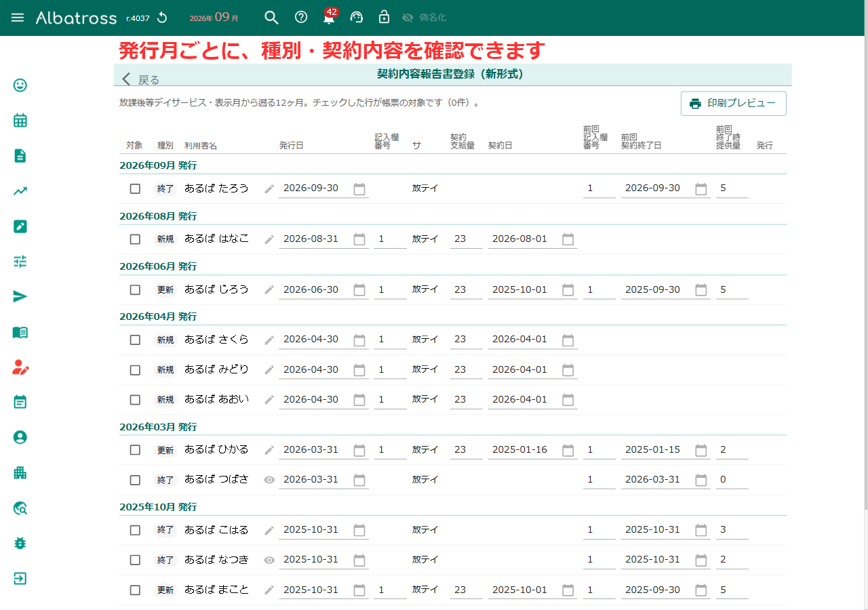Click the 印刷プレビュー button
The width and height of the screenshot is (868, 610).
coord(734,104)
